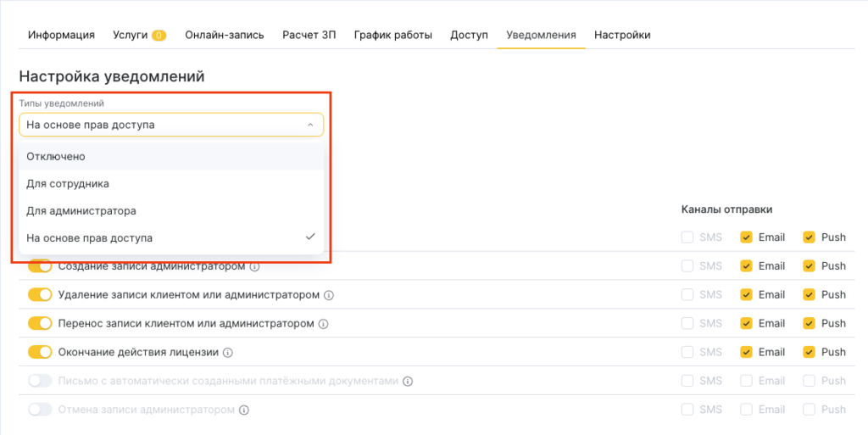Switch to the Онлайн-запись tab
This screenshot has height=435, width=868.
click(x=224, y=35)
